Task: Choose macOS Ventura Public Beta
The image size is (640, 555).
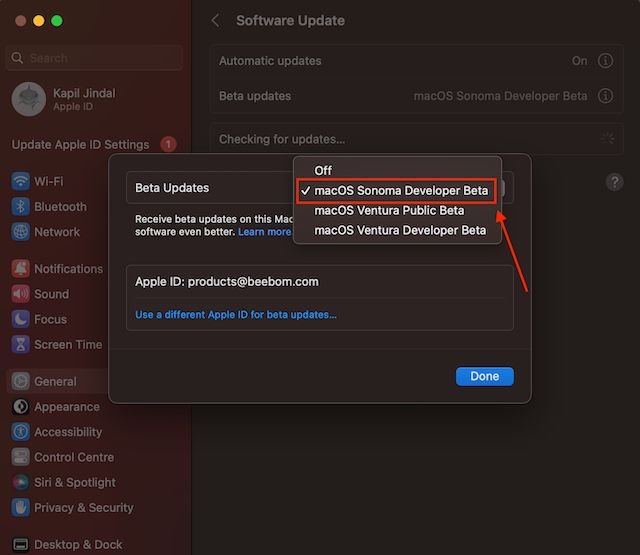Action: click(x=389, y=210)
